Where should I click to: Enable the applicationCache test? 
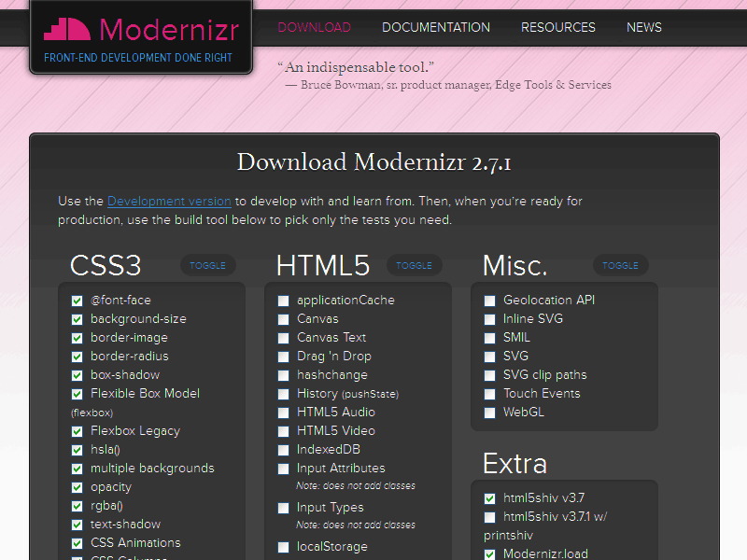coord(284,301)
